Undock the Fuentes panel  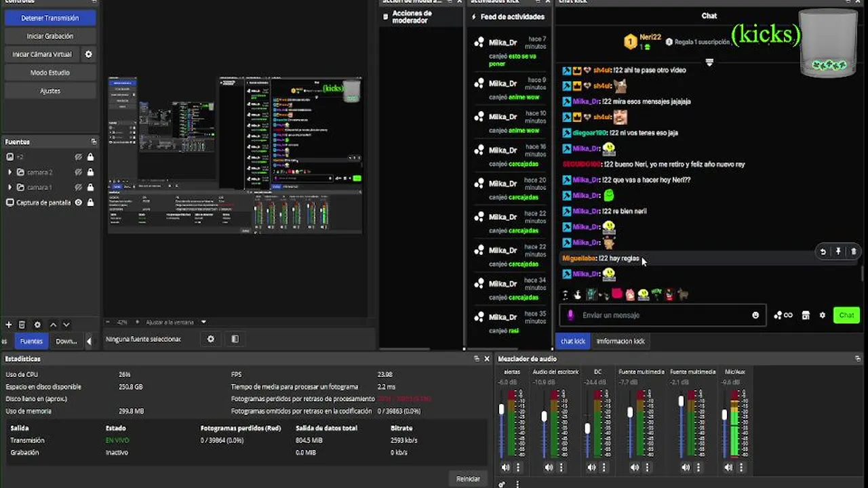coord(94,142)
